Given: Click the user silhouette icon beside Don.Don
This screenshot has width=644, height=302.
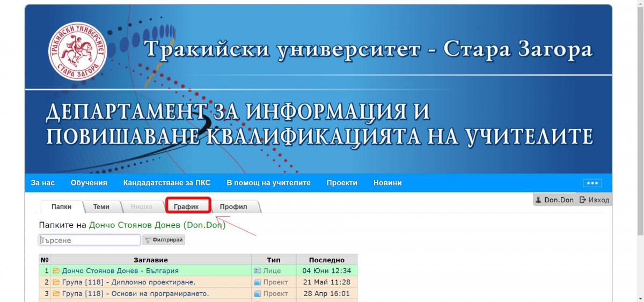Looking at the screenshot, I should (x=539, y=200).
